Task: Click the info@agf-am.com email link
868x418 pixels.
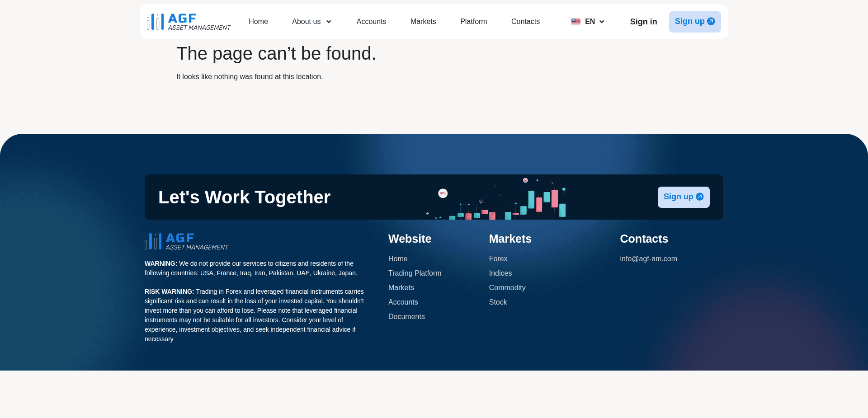Action: [x=648, y=258]
